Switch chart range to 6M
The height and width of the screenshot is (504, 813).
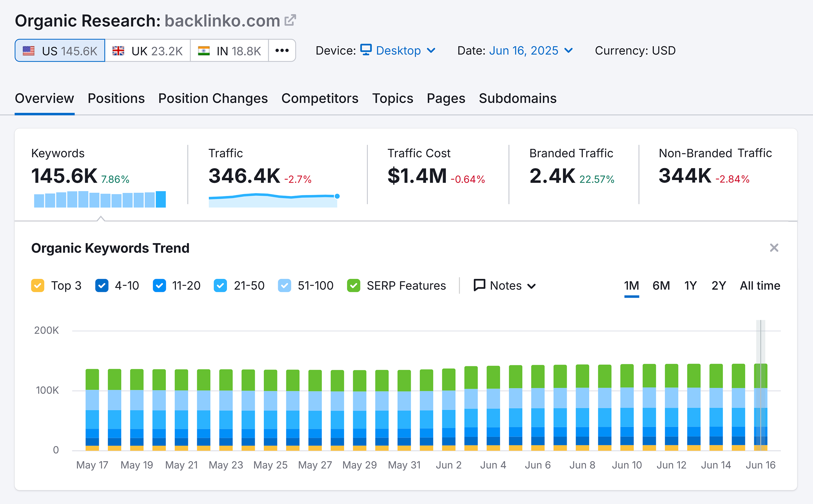click(x=661, y=286)
